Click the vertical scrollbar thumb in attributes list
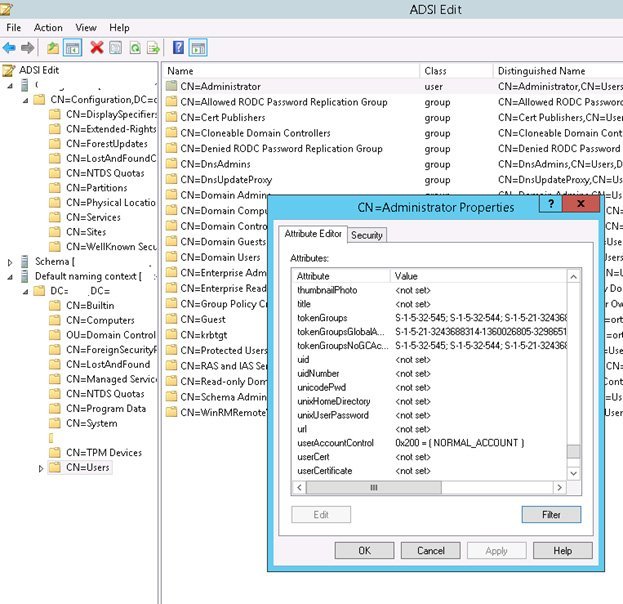 [x=573, y=451]
